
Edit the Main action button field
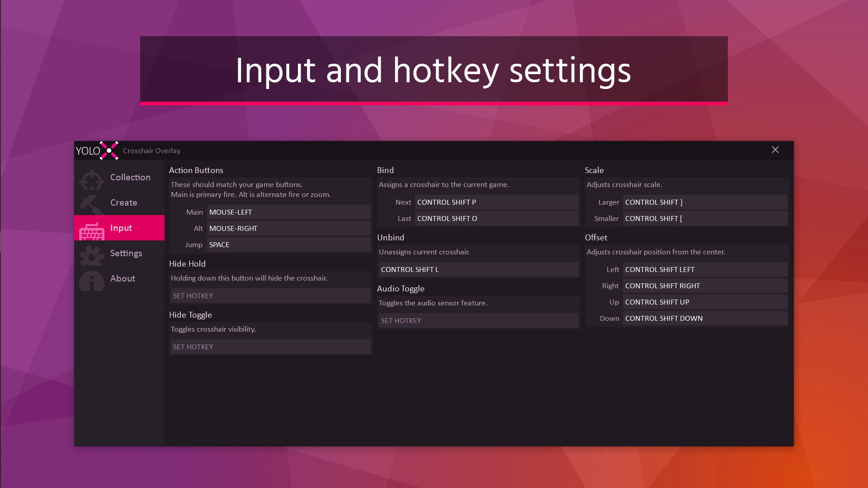click(288, 212)
